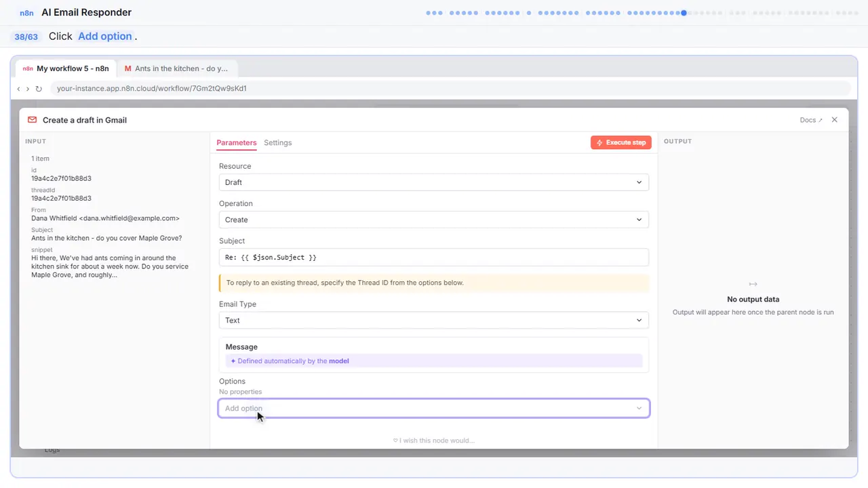The image size is (868, 488).
Task: Click the Execute step button
Action: [621, 142]
